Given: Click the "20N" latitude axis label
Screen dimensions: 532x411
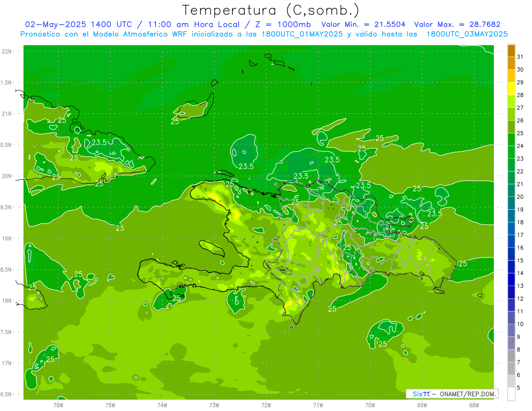Looking at the screenshot, I should [7, 176].
